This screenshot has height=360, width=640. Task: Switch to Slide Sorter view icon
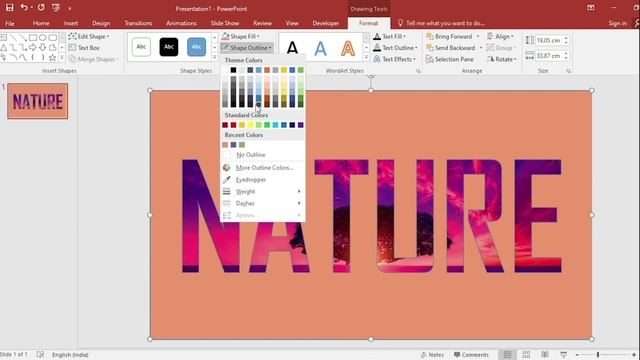pyautogui.click(x=526, y=355)
